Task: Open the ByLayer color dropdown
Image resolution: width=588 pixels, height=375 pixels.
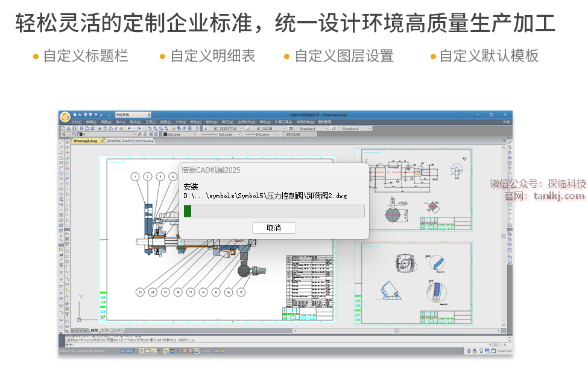Action: (x=180, y=135)
